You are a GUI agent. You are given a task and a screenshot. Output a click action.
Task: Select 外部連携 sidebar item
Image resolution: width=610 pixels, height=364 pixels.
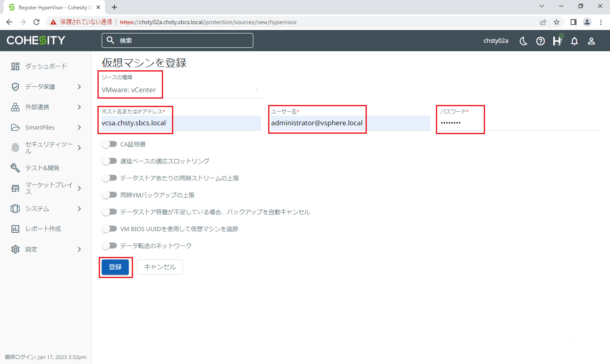click(x=46, y=107)
